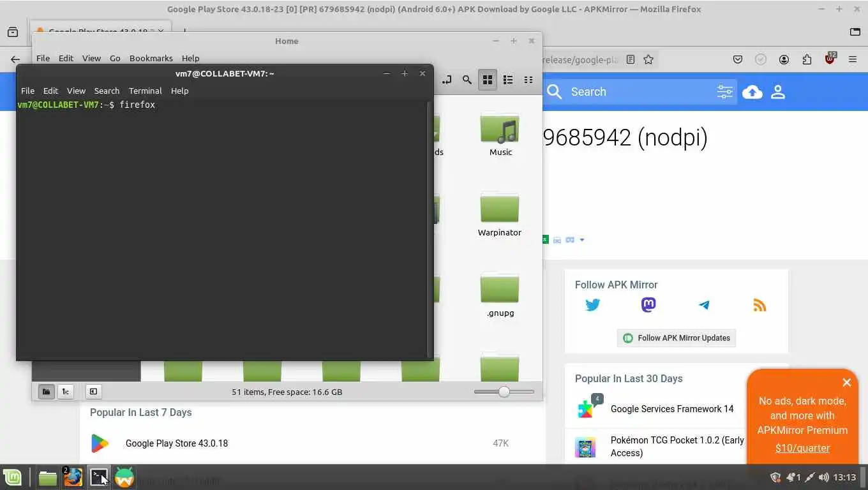Expand the small blue dropdown arrow on page

click(x=582, y=240)
